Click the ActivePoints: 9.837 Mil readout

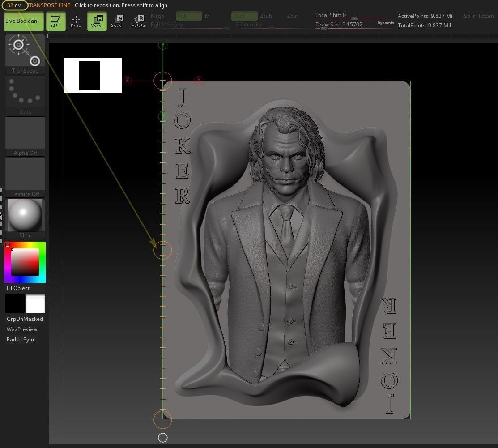[x=426, y=16]
